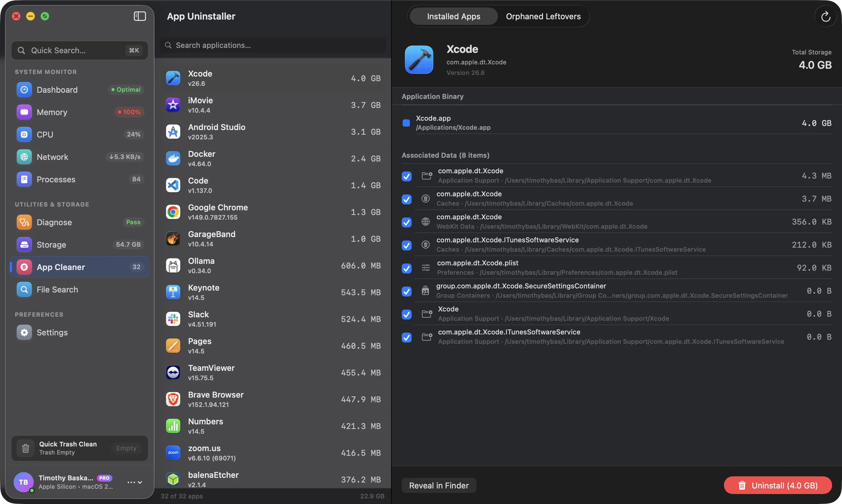Click the Optimal status badge on Dashboard
The image size is (842, 504).
[126, 90]
